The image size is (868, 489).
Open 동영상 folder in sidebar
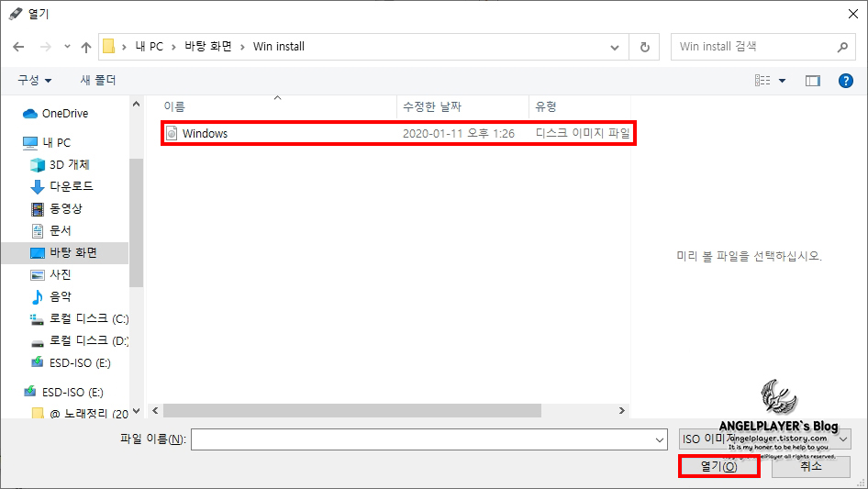[x=66, y=209]
